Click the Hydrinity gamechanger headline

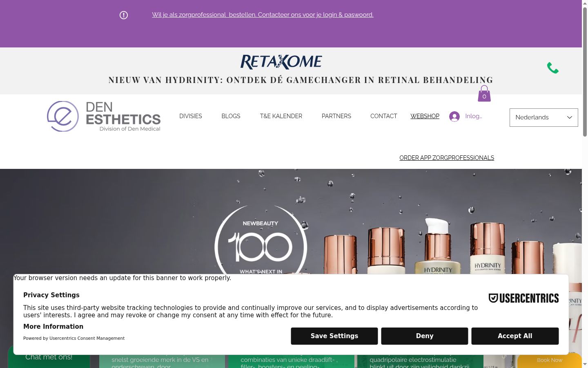click(x=301, y=80)
